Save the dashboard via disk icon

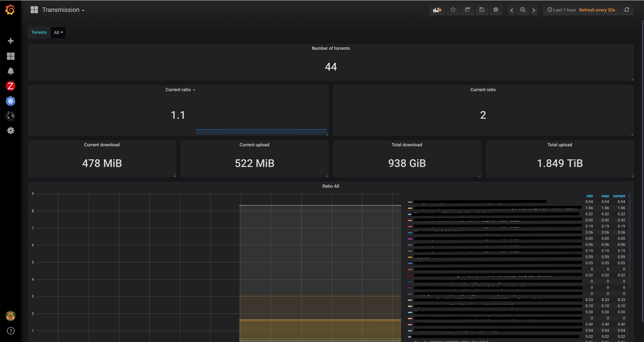coord(481,10)
